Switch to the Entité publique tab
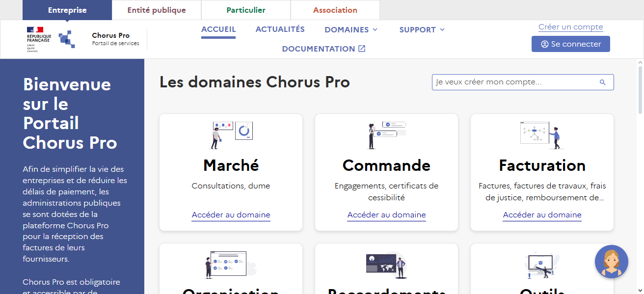The image size is (644, 294). click(157, 10)
